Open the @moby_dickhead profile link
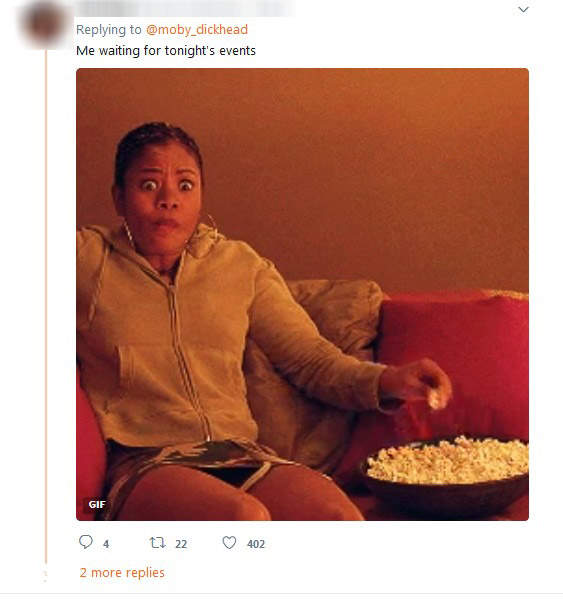Viewport: 563px width, 604px height. (197, 30)
